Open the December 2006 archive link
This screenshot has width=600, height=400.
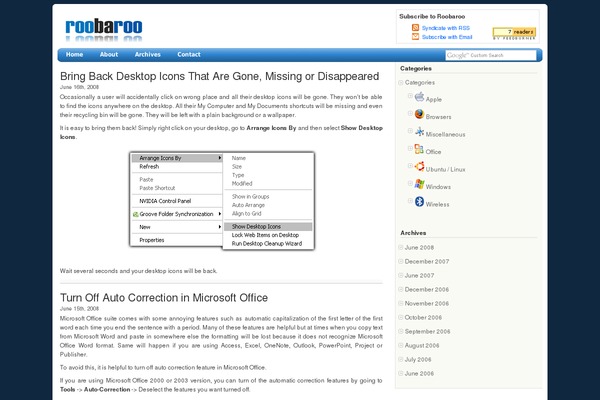[x=427, y=289]
